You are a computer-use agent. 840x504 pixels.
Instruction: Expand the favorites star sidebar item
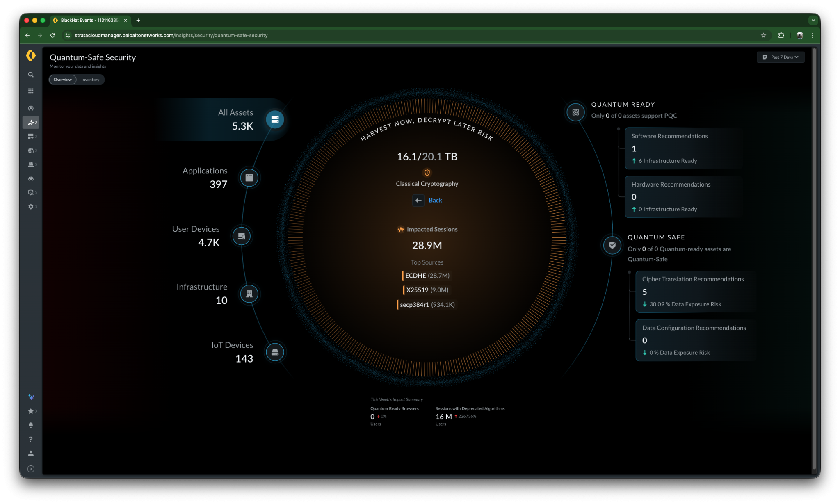click(32, 411)
